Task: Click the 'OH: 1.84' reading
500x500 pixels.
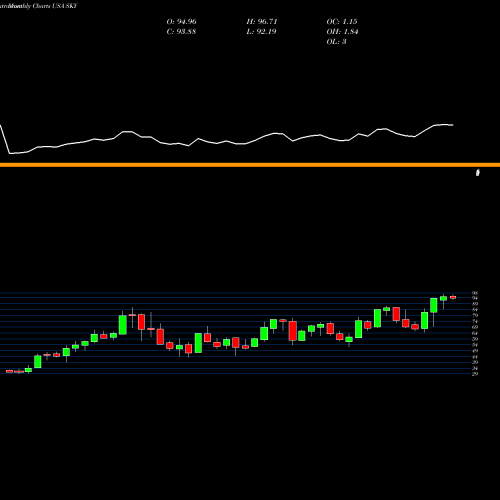Action: tap(342, 32)
